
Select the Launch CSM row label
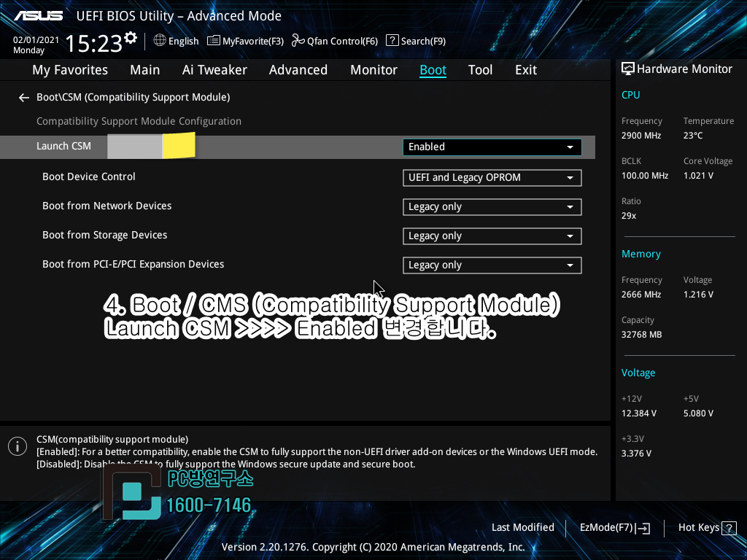click(64, 146)
